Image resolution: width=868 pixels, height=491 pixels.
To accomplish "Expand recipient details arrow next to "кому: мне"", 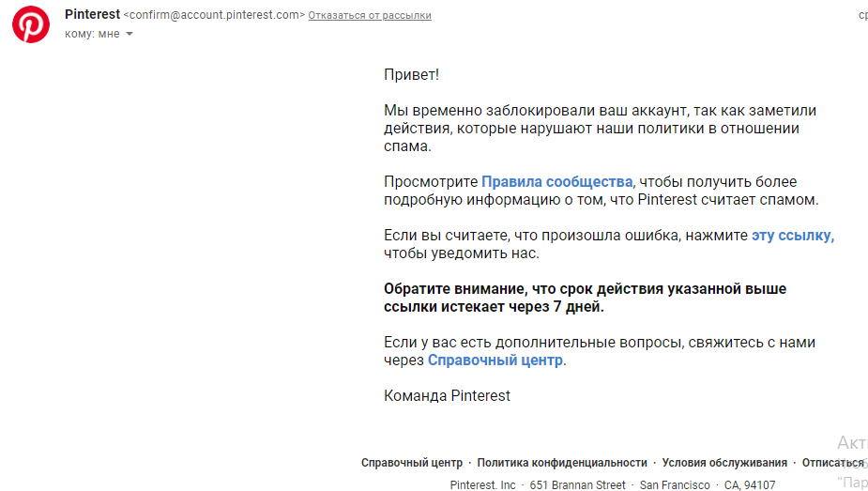I will (x=129, y=34).
